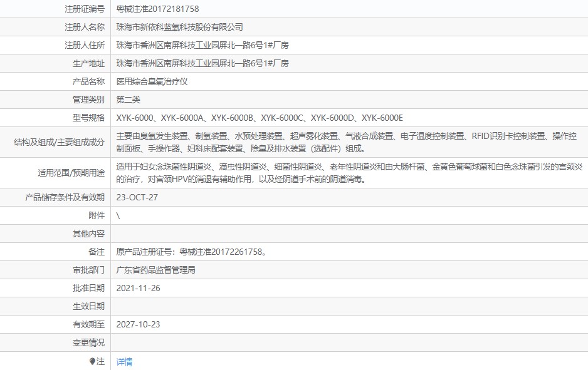Click remark 原产品注册证号：粤械注准20172261758

pos(192,252)
